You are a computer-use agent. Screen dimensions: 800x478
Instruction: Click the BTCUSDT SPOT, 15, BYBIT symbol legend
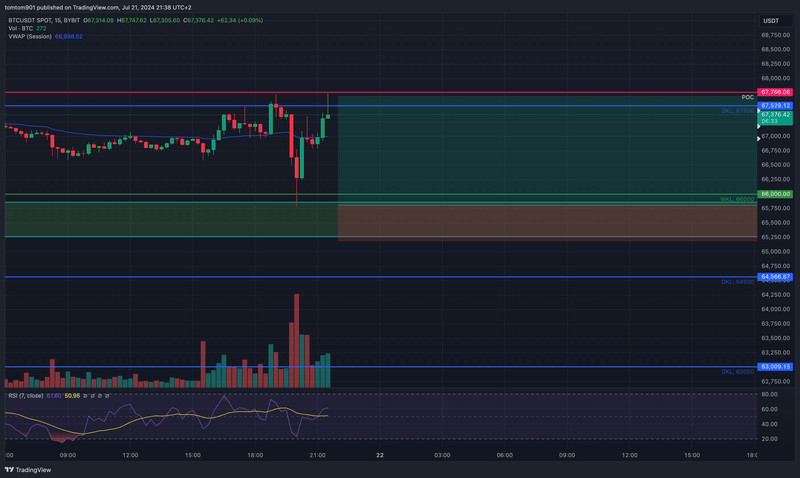pyautogui.click(x=44, y=20)
